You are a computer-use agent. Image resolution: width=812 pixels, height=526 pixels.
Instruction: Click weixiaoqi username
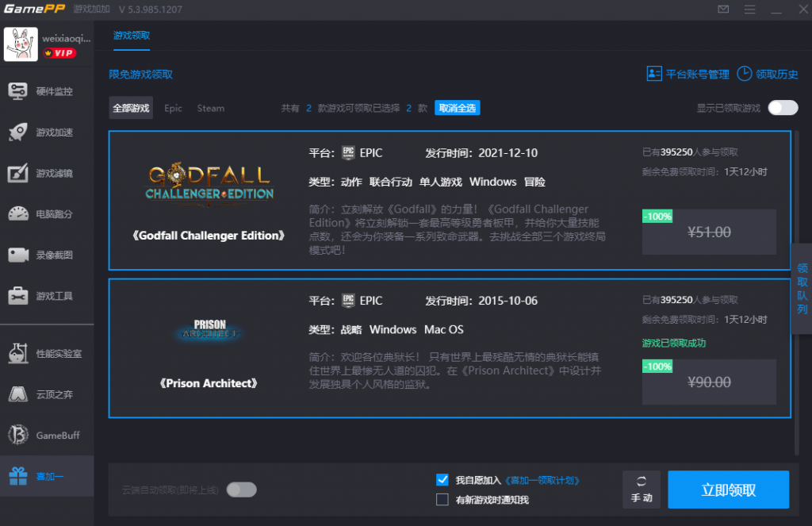[67, 38]
